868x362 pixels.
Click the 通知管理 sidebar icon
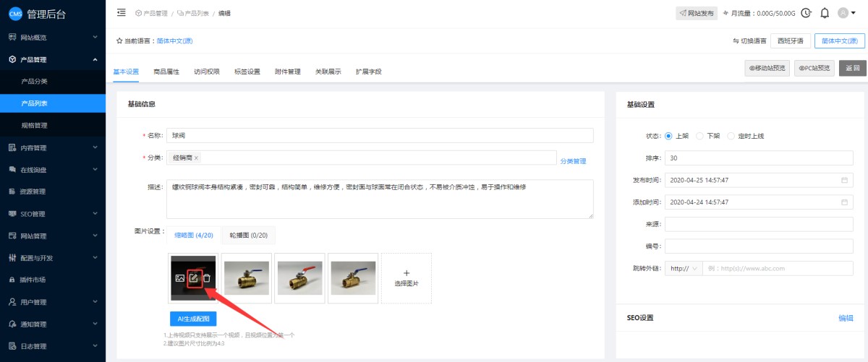click(12, 324)
